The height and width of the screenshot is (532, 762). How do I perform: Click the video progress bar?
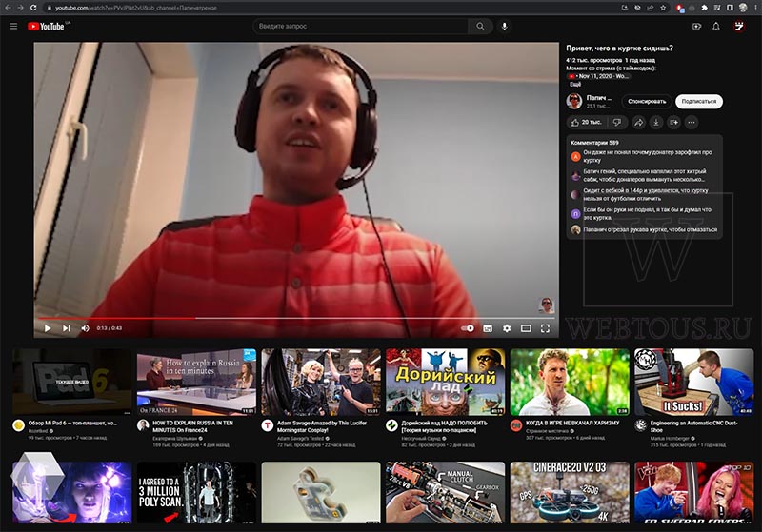[x=296, y=319]
